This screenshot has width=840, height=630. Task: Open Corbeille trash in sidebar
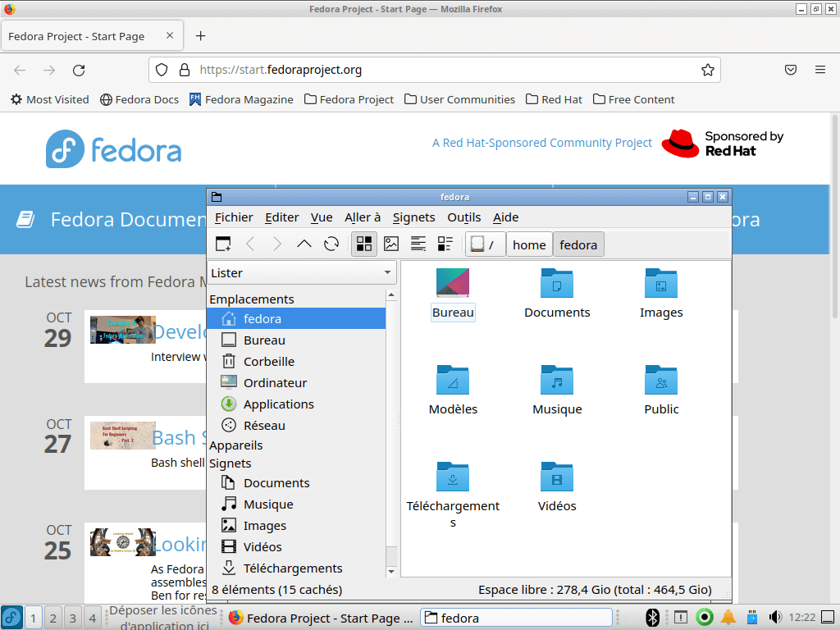point(296,362)
